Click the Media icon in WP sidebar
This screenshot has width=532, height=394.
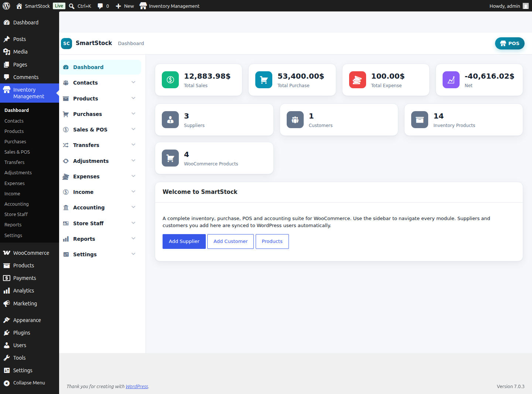[x=7, y=52]
